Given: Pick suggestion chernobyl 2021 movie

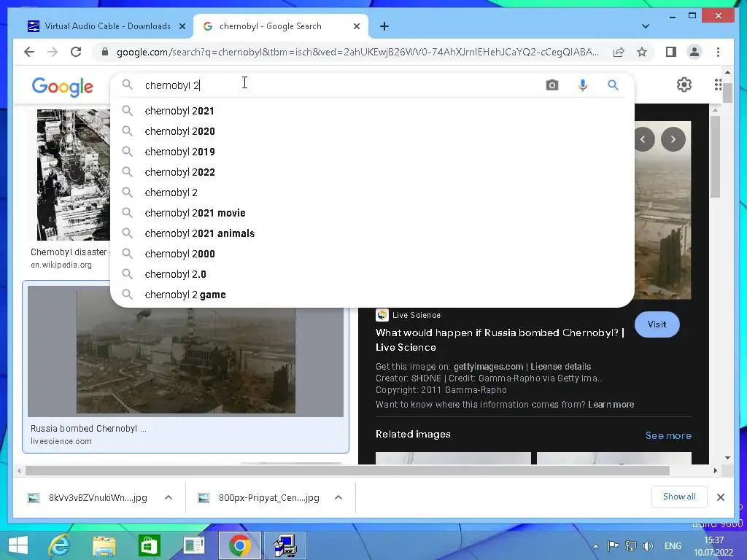Looking at the screenshot, I should point(371,213).
